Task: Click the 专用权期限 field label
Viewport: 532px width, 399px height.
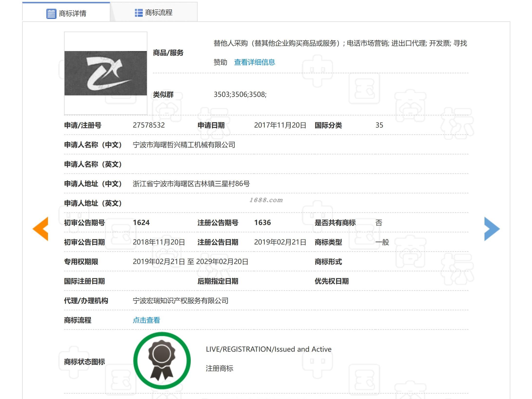Action: click(81, 262)
